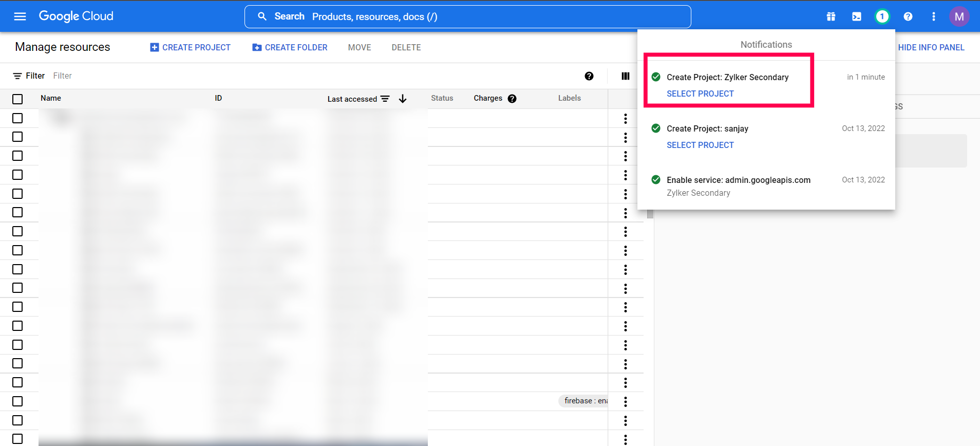Focus the top search products field
The width and height of the screenshot is (980, 446).
pyautogui.click(x=467, y=16)
